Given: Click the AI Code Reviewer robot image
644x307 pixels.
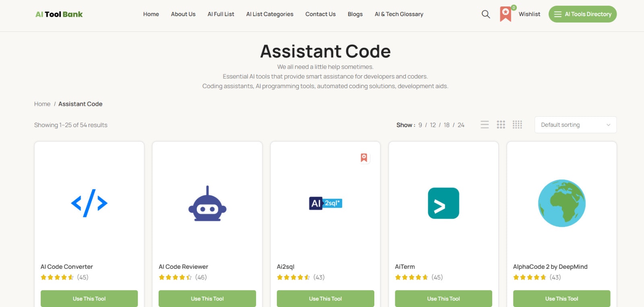Looking at the screenshot, I should point(207,203).
